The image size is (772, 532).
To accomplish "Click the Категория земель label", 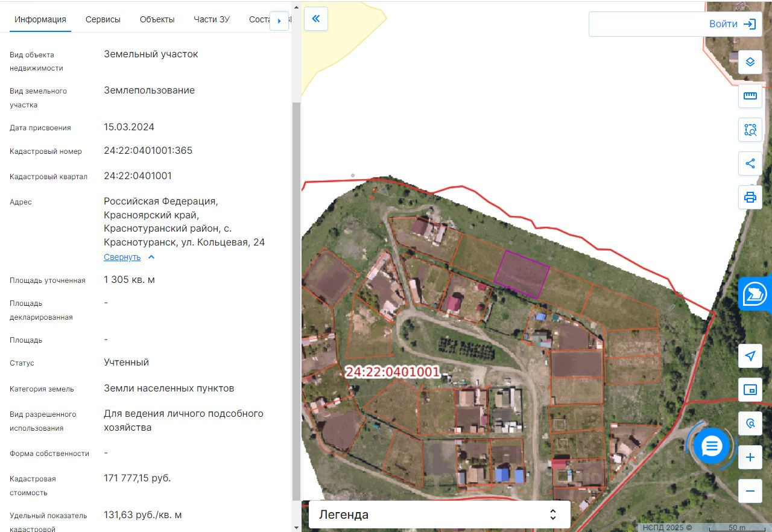I will (42, 389).
